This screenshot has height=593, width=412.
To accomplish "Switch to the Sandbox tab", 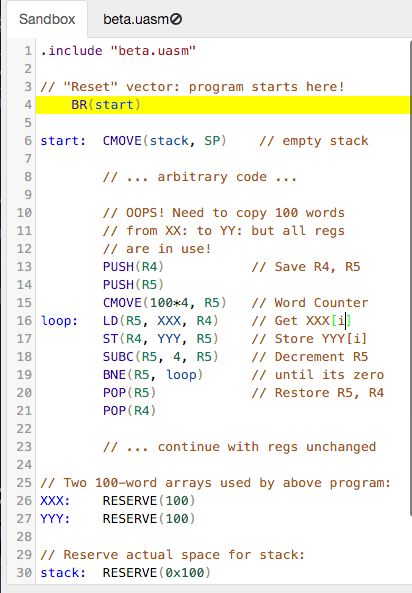I will pyautogui.click(x=47, y=19).
